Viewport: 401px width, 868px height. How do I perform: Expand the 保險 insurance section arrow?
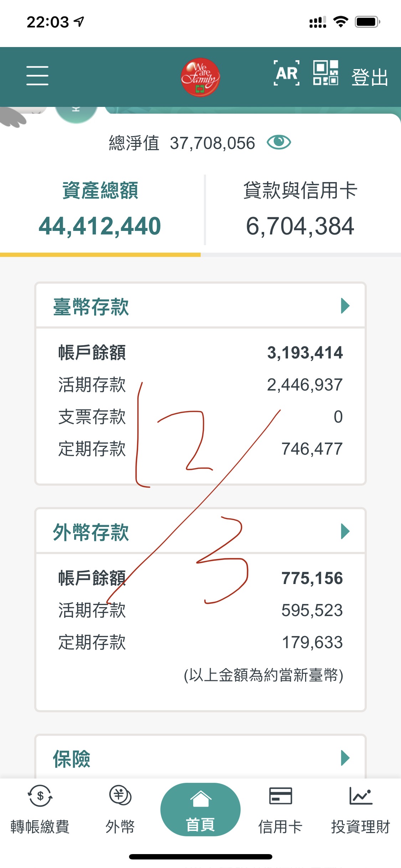pos(345,758)
